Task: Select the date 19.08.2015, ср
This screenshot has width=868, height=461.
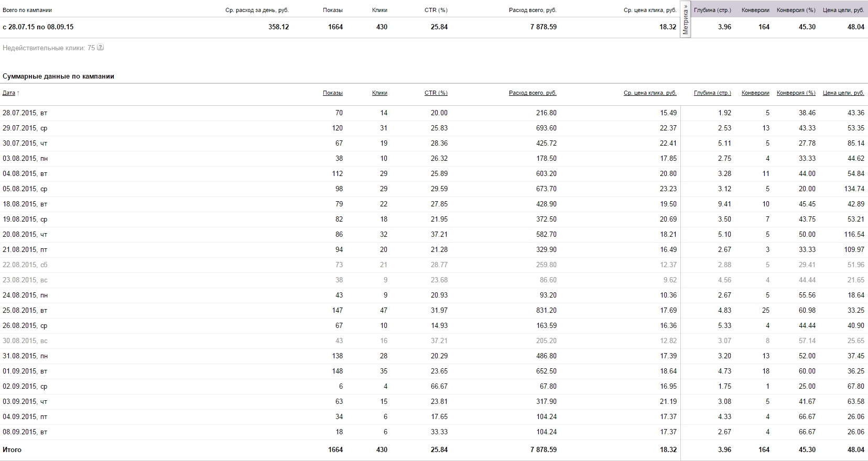Action: pos(25,219)
